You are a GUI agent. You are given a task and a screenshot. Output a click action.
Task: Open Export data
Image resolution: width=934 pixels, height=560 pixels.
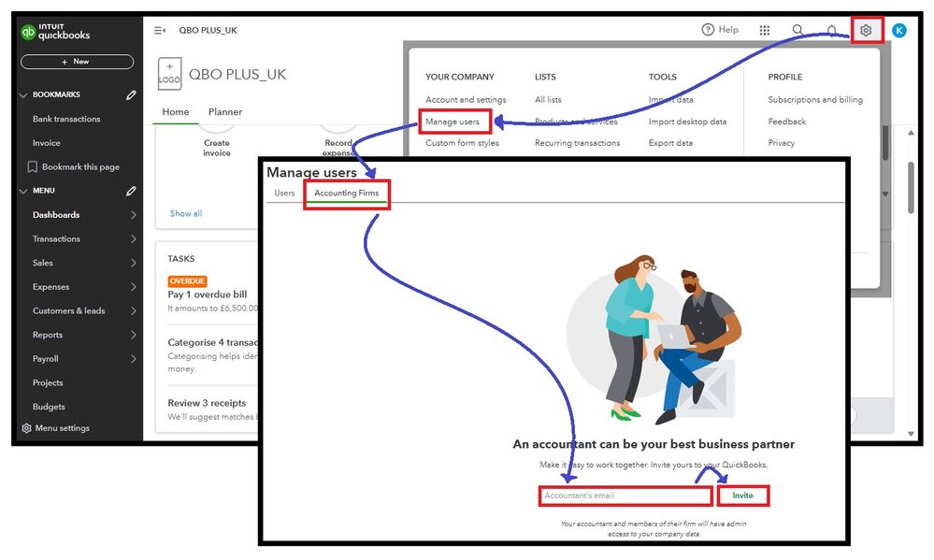click(x=670, y=143)
